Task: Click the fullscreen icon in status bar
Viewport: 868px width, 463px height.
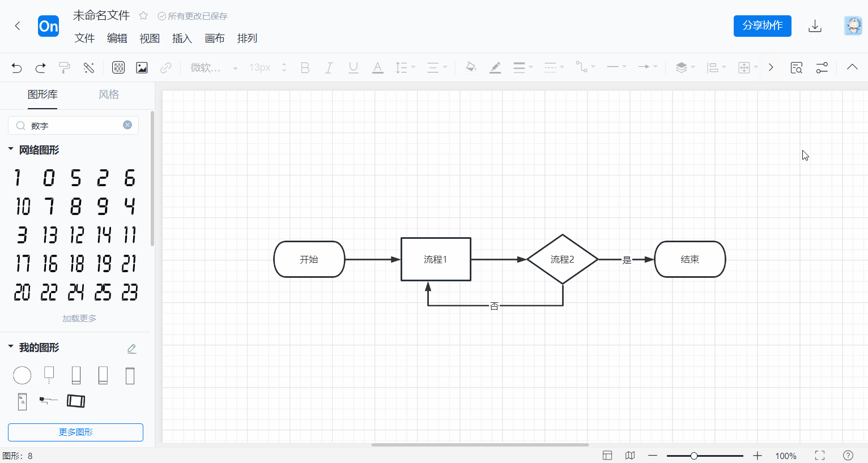Action: [x=819, y=456]
